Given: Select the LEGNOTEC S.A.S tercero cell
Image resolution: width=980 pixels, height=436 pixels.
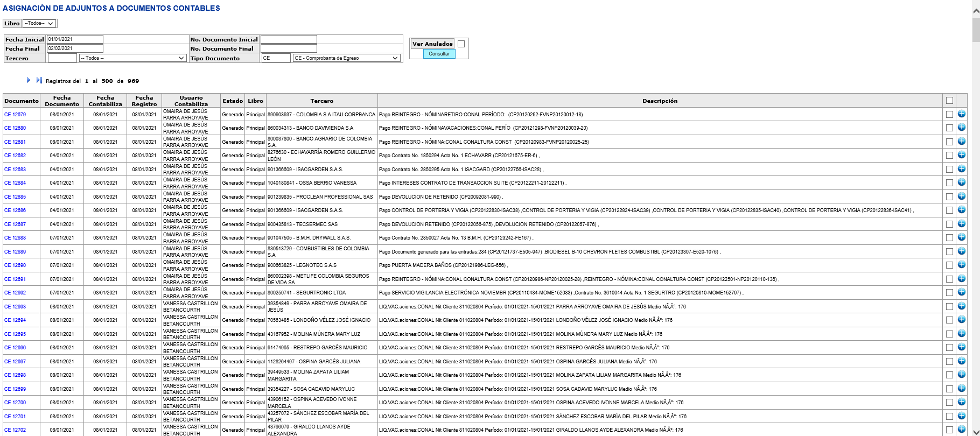Looking at the screenshot, I should coord(322,265).
